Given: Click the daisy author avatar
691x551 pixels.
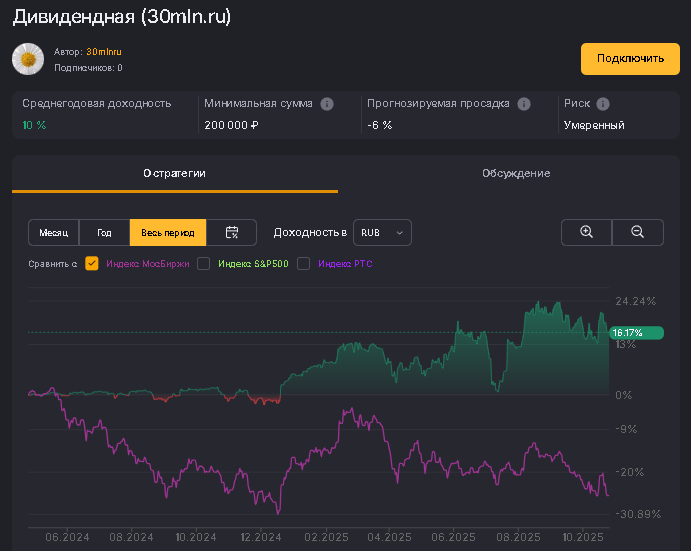Looking at the screenshot, I should click(27, 59).
